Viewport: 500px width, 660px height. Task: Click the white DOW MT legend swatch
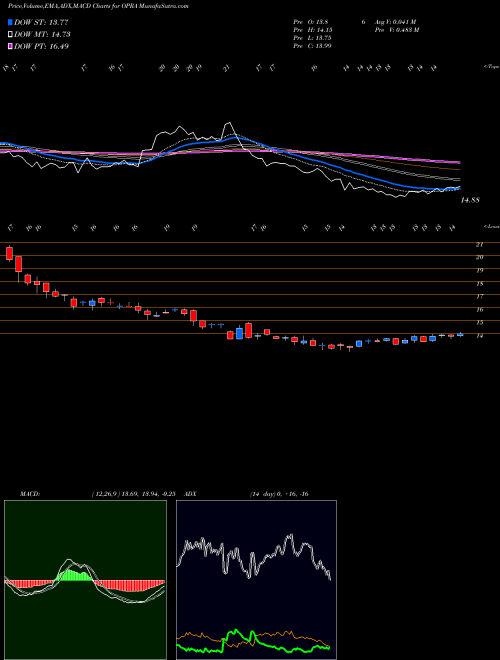(x=11, y=34)
